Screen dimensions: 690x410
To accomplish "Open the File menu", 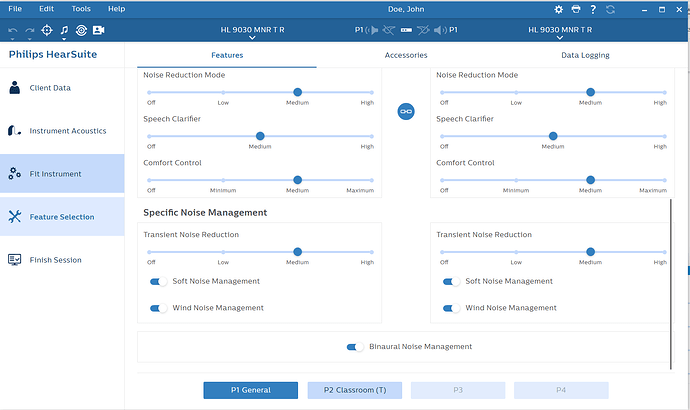I will point(15,9).
